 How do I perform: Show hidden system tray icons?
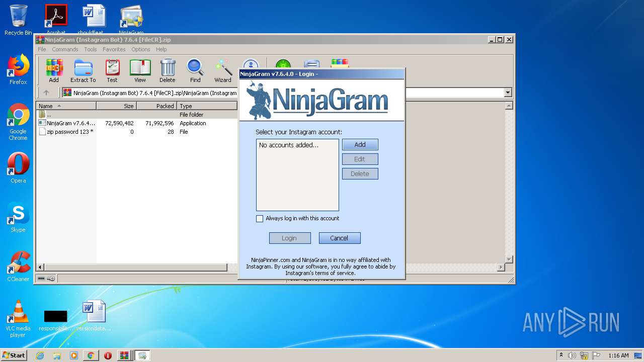561,355
